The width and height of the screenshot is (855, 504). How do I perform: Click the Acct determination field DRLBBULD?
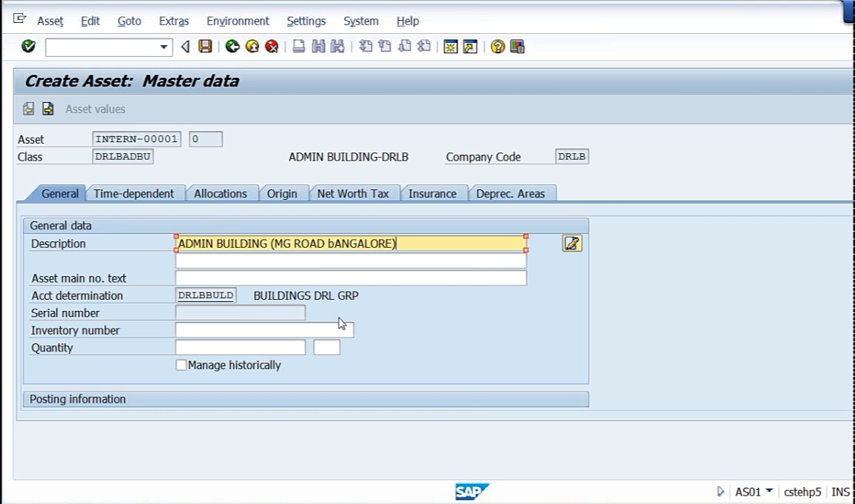pos(206,295)
